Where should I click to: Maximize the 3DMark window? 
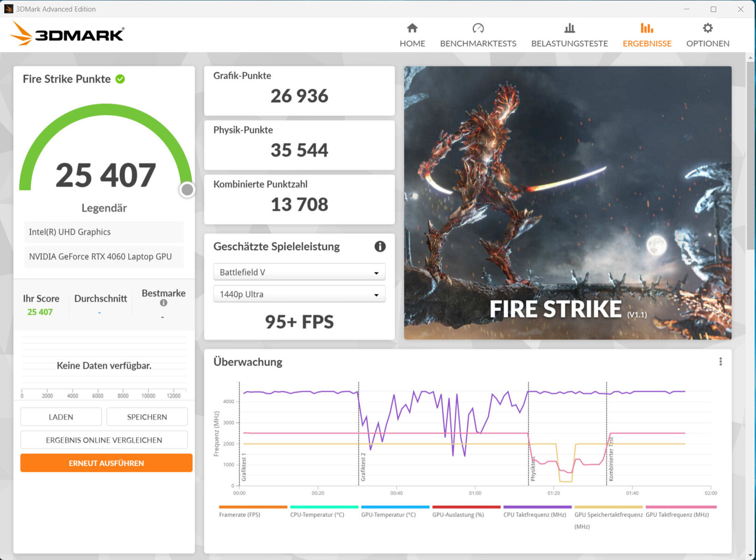713,9
